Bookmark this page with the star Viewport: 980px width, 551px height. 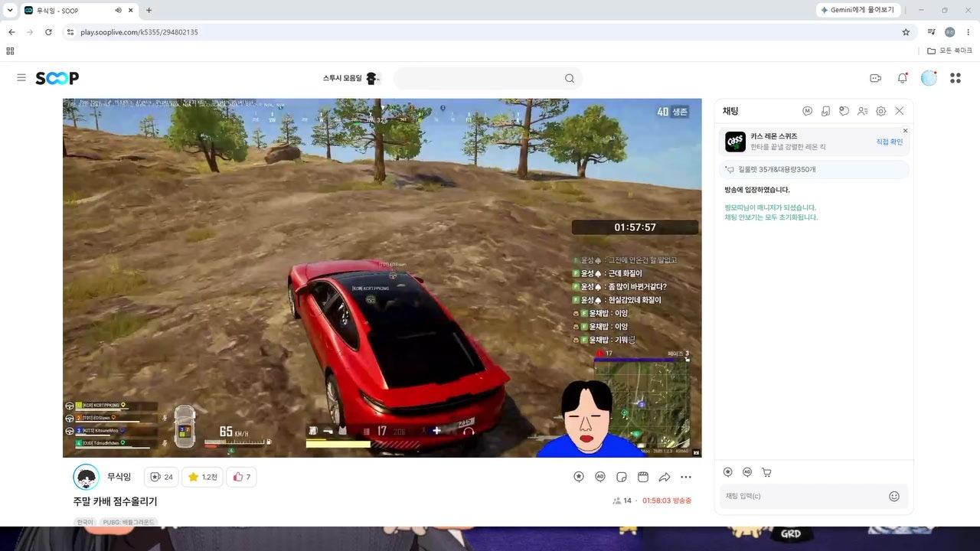906,32
